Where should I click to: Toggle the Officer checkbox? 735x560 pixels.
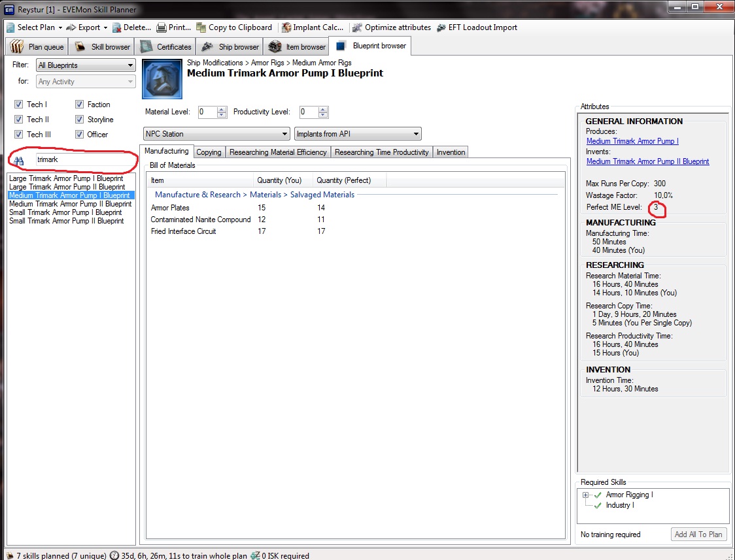point(79,135)
